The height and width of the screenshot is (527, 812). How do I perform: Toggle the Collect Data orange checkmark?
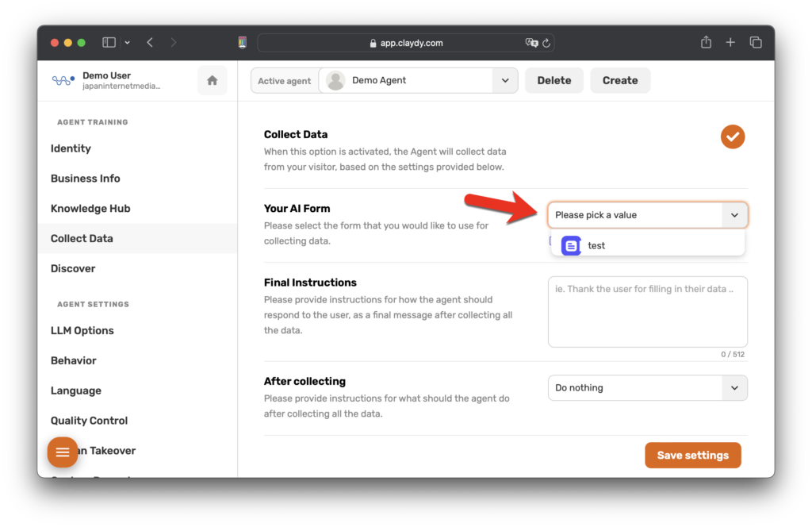click(732, 137)
